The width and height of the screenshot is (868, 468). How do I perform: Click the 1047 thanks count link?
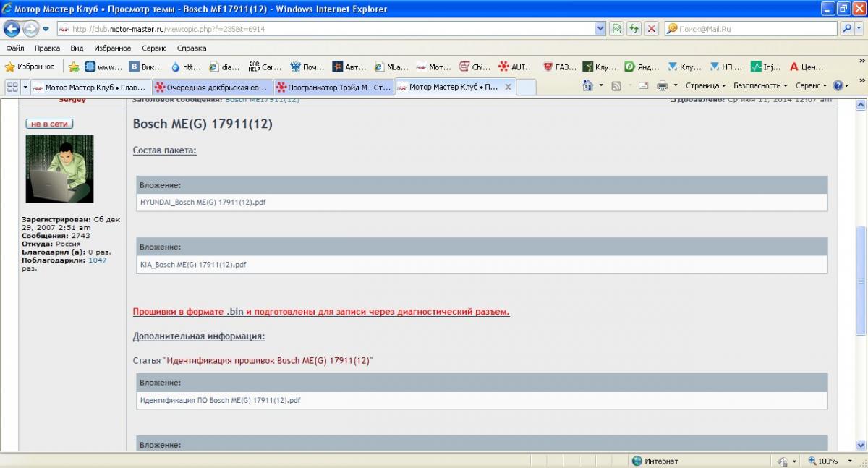pos(97,260)
